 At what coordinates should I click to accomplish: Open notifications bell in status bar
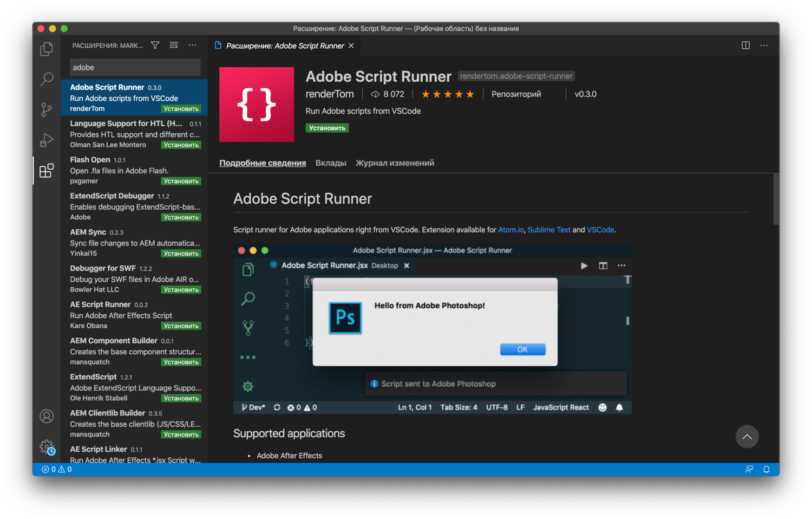coord(767,469)
